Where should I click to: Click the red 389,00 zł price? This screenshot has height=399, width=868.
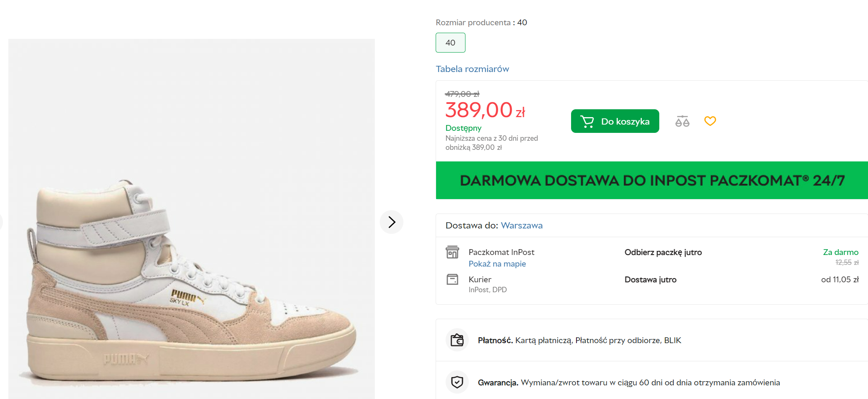tap(485, 111)
